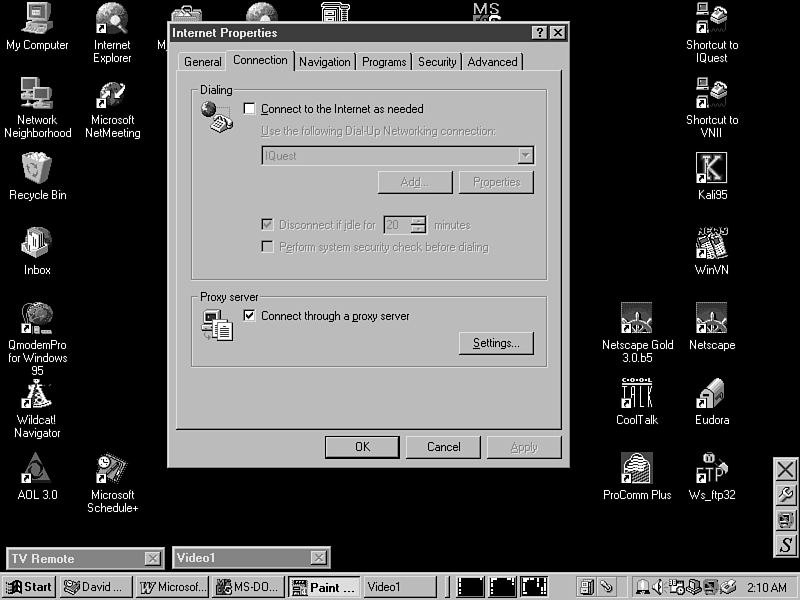Click the alarm light icon in the system tray
The height and width of the screenshot is (600, 800).
pos(642,587)
